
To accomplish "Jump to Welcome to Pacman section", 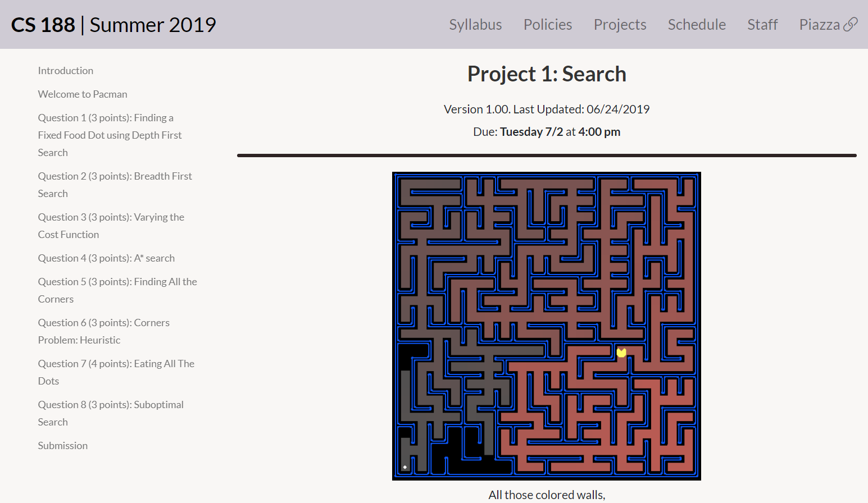I will click(83, 94).
